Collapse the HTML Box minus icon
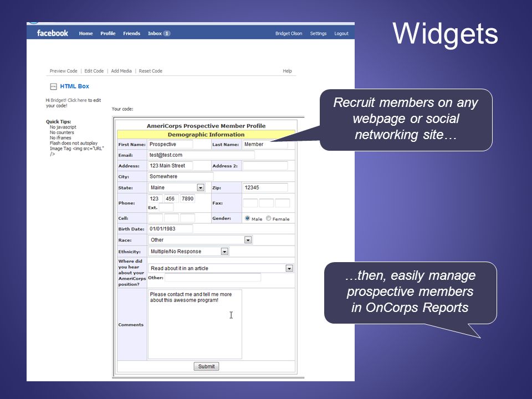532x399 pixels. [53, 86]
